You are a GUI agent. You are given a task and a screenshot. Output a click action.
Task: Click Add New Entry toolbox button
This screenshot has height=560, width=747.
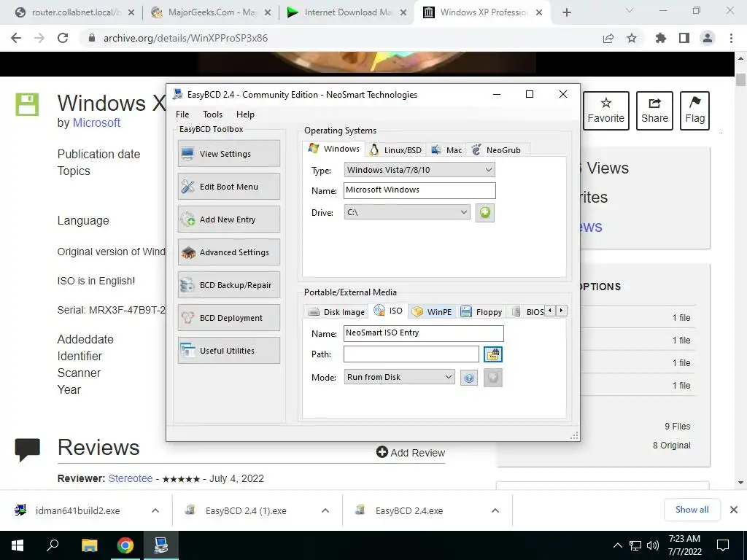228,219
